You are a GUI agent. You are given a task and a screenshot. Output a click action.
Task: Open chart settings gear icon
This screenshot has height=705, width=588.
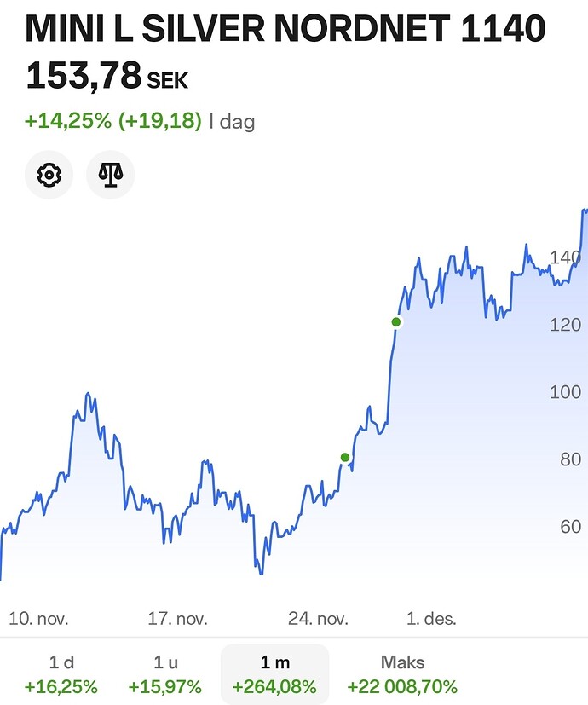click(x=49, y=176)
